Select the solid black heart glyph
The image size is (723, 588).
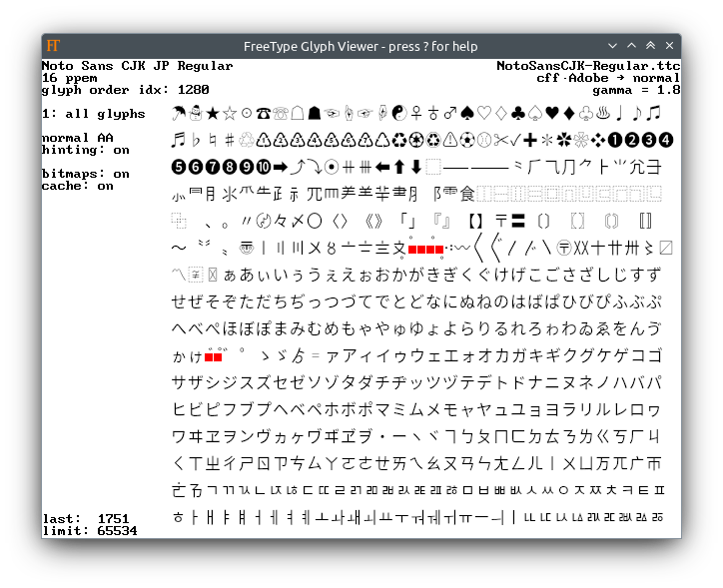552,113
